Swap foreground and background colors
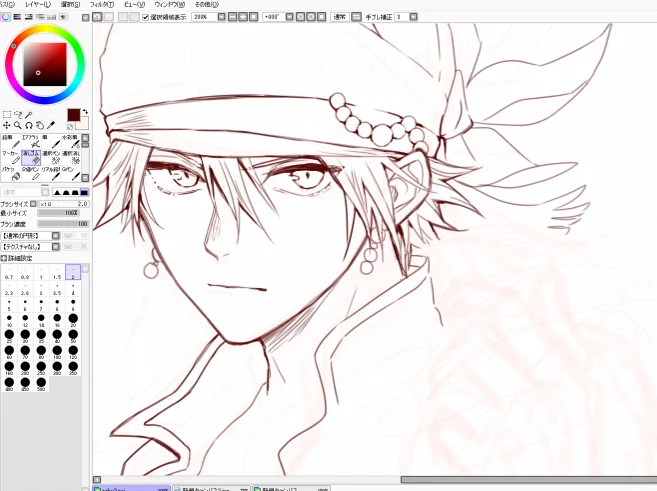Image resolution: width=657 pixels, height=491 pixels. (x=85, y=111)
